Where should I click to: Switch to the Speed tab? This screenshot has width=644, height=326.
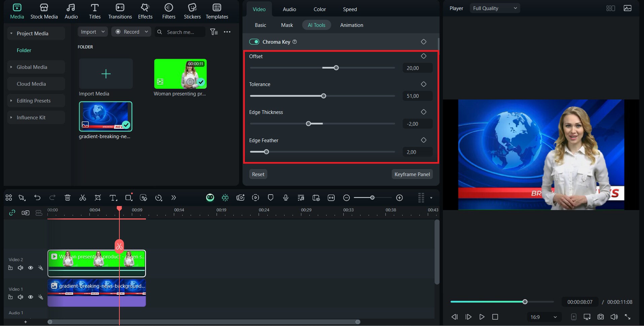point(350,9)
